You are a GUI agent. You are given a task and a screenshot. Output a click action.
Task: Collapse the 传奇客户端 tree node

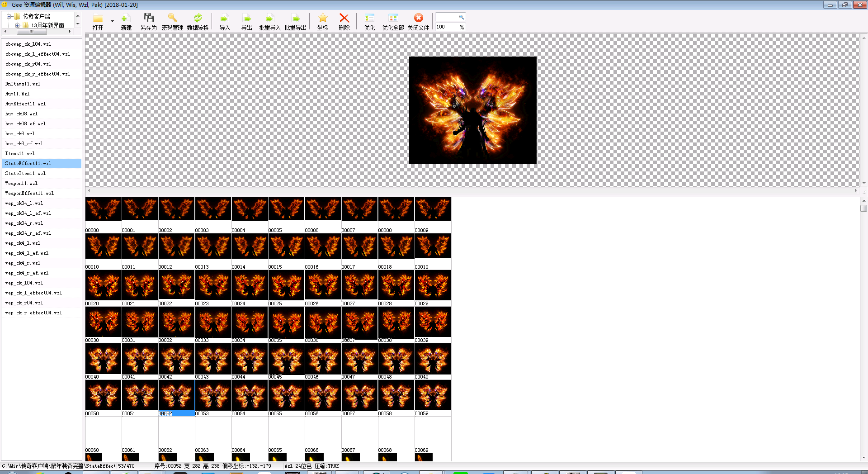(x=9, y=16)
